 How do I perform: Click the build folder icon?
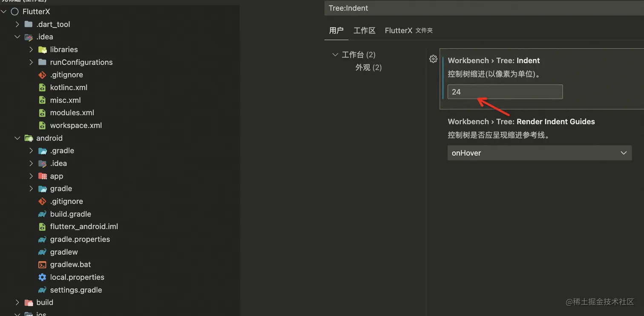29,303
